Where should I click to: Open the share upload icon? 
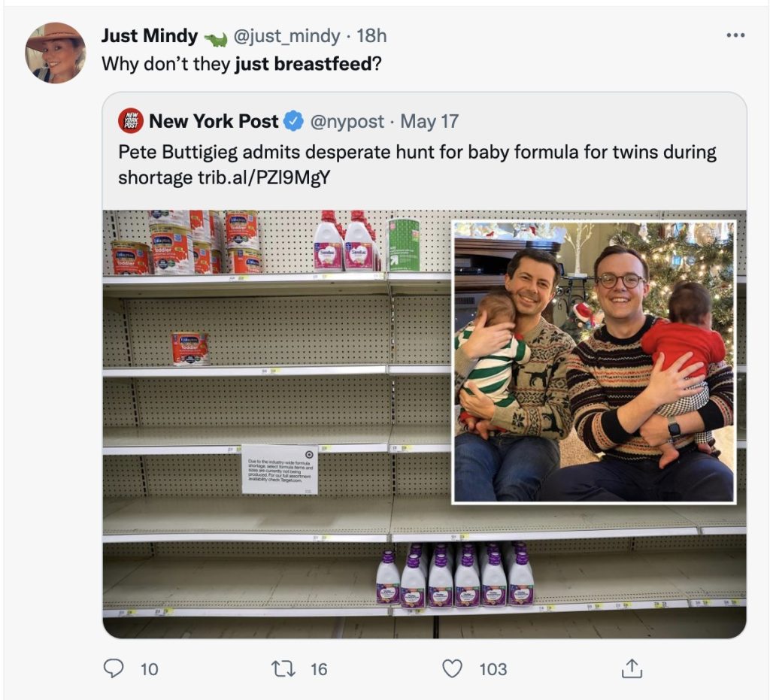tap(632, 668)
